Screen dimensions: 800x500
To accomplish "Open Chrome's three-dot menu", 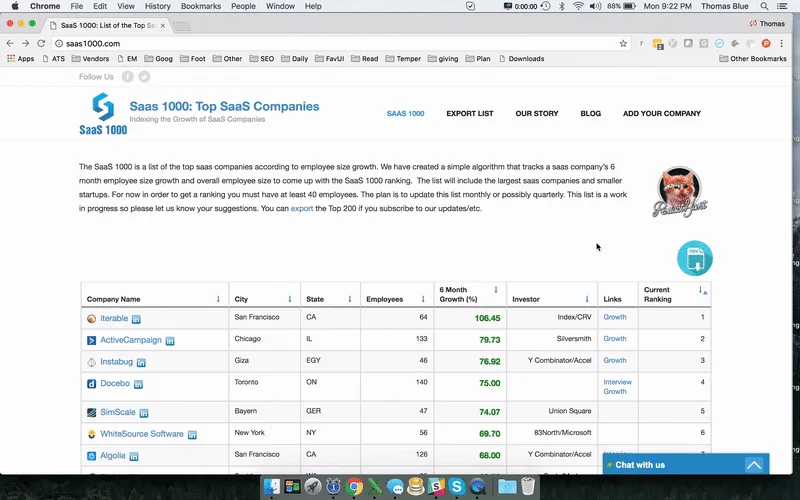I will 782,43.
